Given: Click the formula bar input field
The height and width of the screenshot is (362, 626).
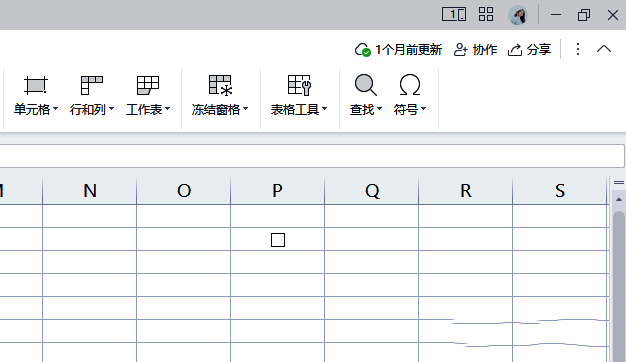Looking at the screenshot, I should 312,156.
